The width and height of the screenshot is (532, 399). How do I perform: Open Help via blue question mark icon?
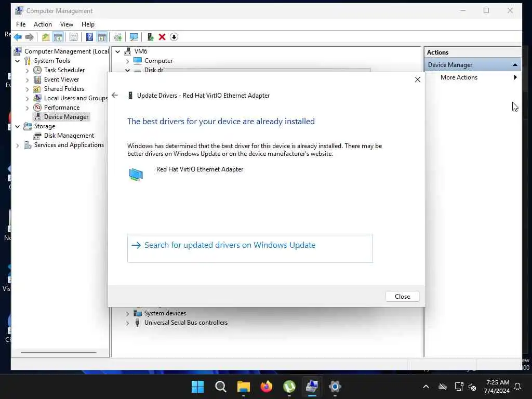pos(89,37)
